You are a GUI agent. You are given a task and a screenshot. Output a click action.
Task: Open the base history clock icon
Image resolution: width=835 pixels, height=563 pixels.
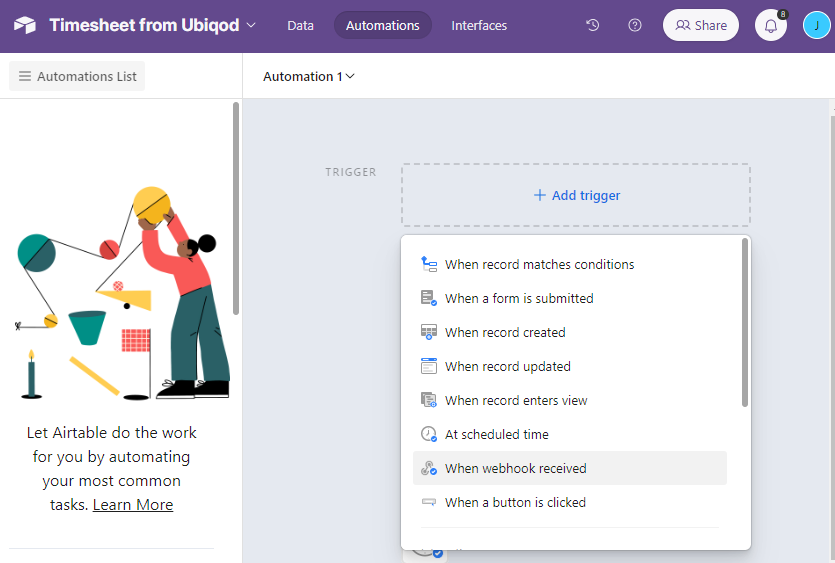click(x=593, y=25)
